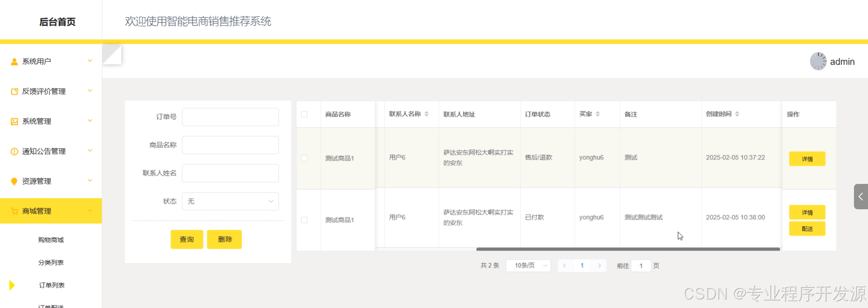The height and width of the screenshot is (308, 868).
Task: Expand the 资源管理 menu chevron
Action: 90,180
